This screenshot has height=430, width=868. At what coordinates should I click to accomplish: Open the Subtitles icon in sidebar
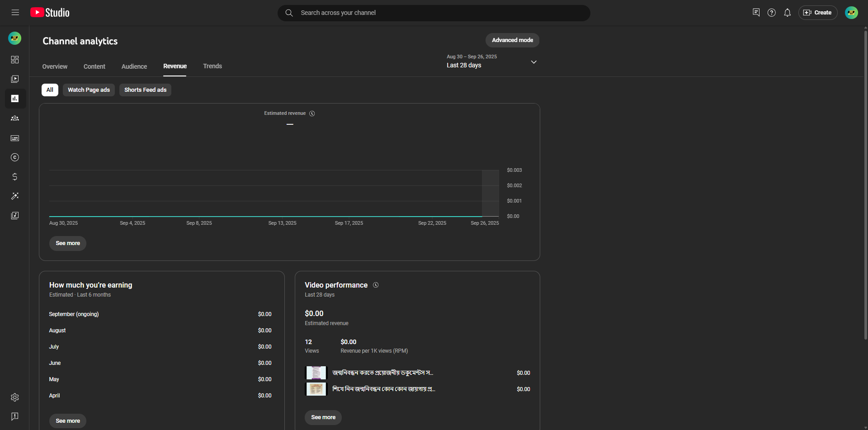[15, 138]
